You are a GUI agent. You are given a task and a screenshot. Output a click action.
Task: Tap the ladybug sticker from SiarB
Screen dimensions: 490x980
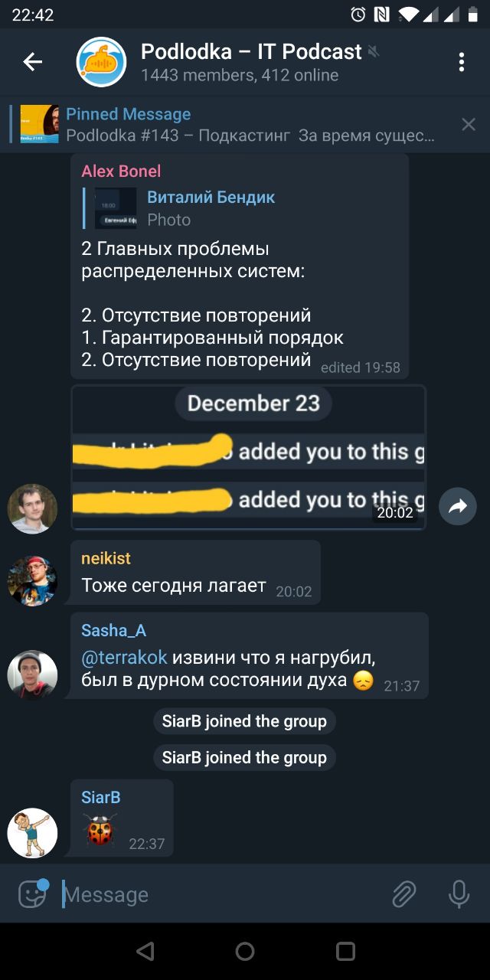(x=100, y=829)
